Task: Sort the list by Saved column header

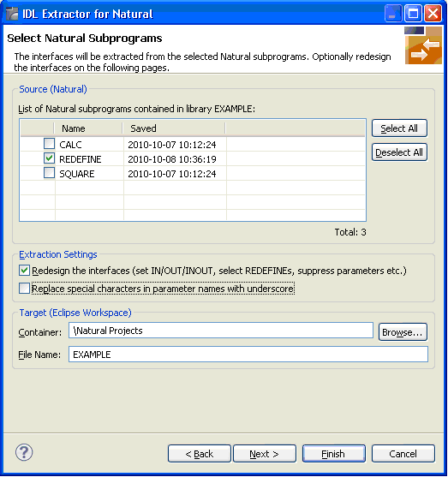Action: coord(174,128)
